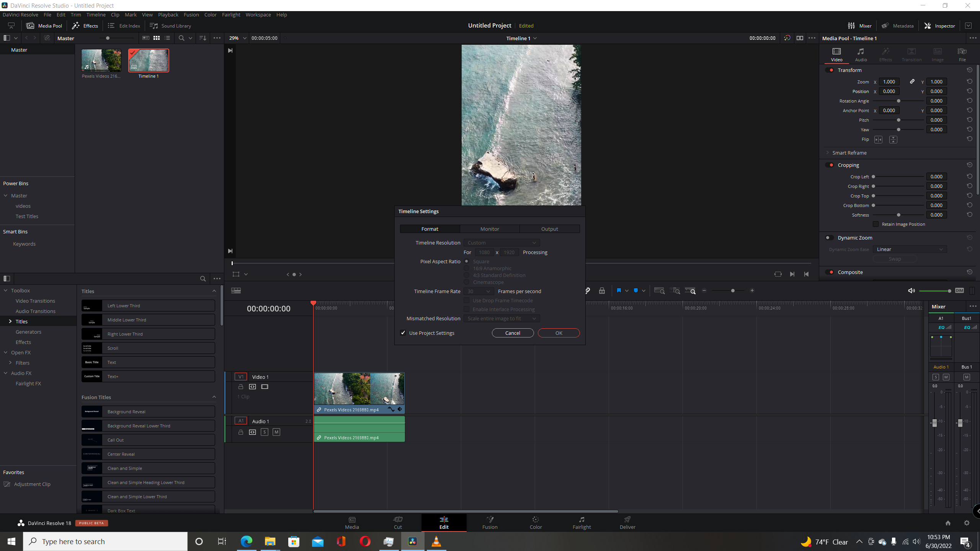Click the timeline view options icon
The height and width of the screenshot is (551, 980).
pos(236,291)
